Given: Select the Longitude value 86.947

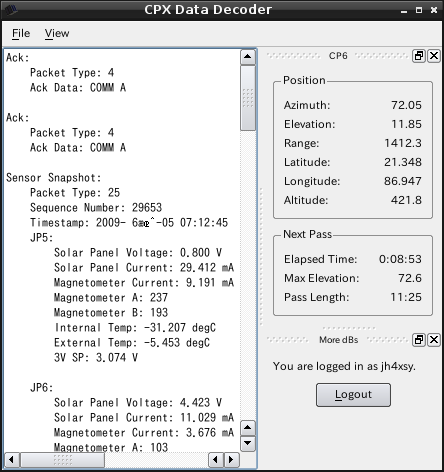Looking at the screenshot, I should pyautogui.click(x=403, y=181).
